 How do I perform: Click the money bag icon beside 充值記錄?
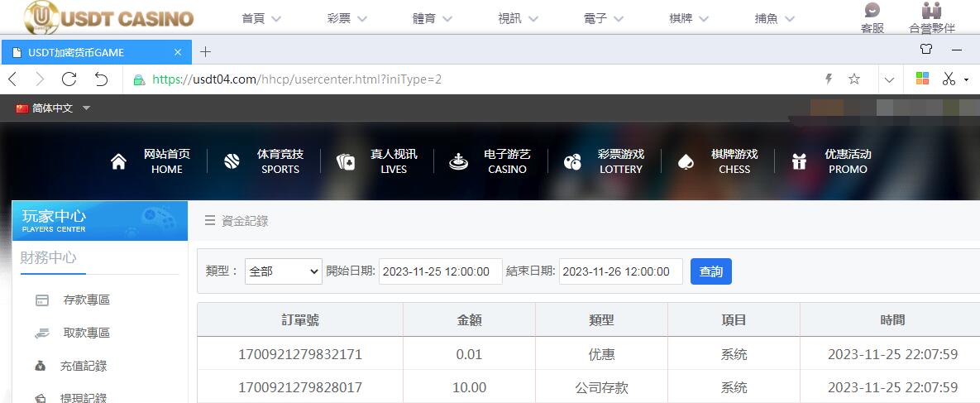[41, 366]
